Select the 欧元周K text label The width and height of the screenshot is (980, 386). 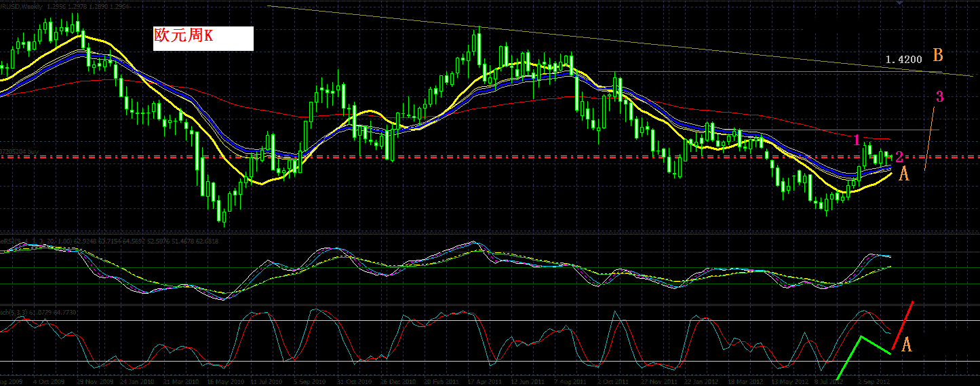[184, 36]
